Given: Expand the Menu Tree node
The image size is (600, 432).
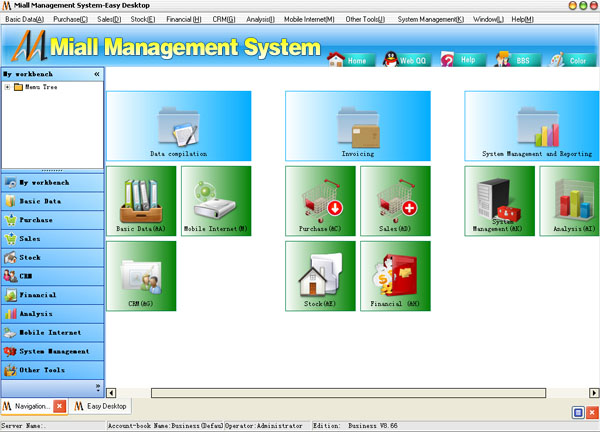Looking at the screenshot, I should [7, 87].
